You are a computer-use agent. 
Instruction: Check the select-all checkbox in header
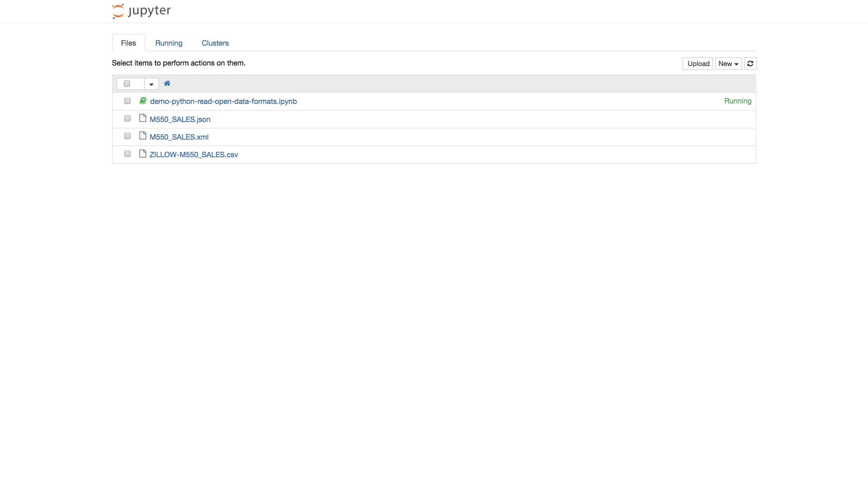127,84
